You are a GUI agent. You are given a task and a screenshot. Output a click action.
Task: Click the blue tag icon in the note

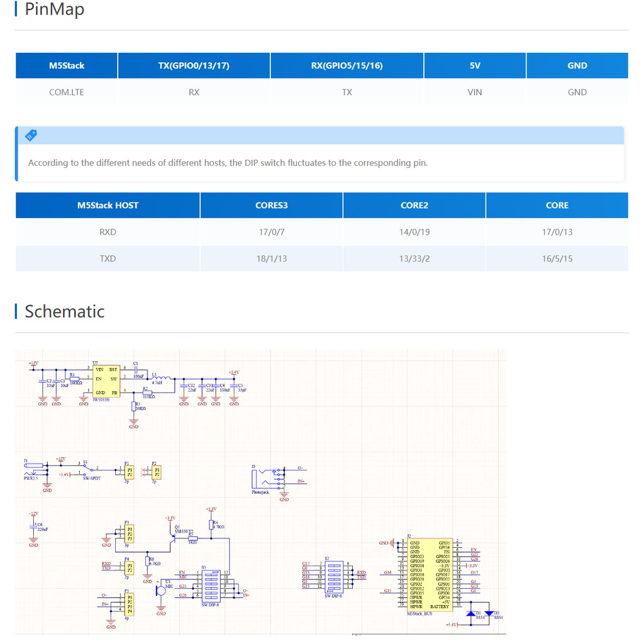(31, 135)
